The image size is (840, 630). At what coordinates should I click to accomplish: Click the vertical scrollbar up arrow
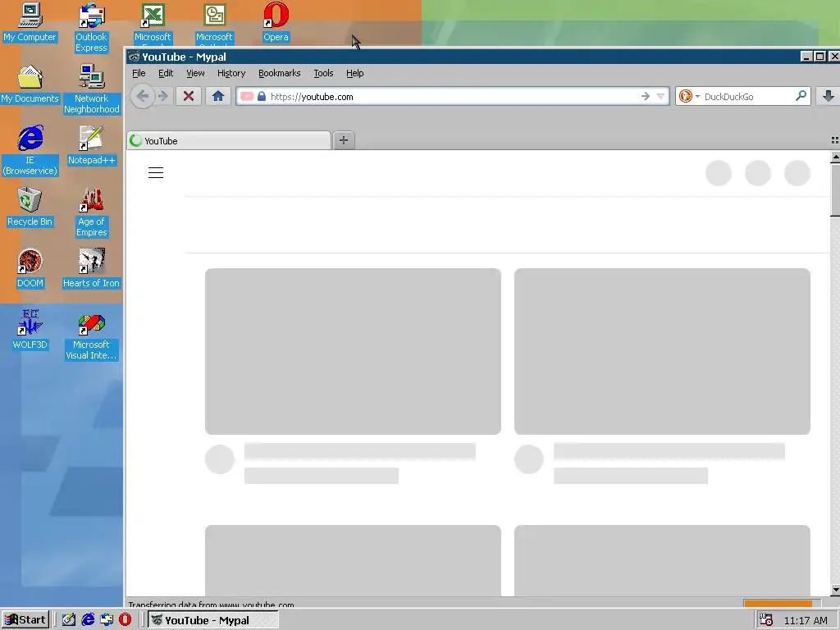[835, 157]
